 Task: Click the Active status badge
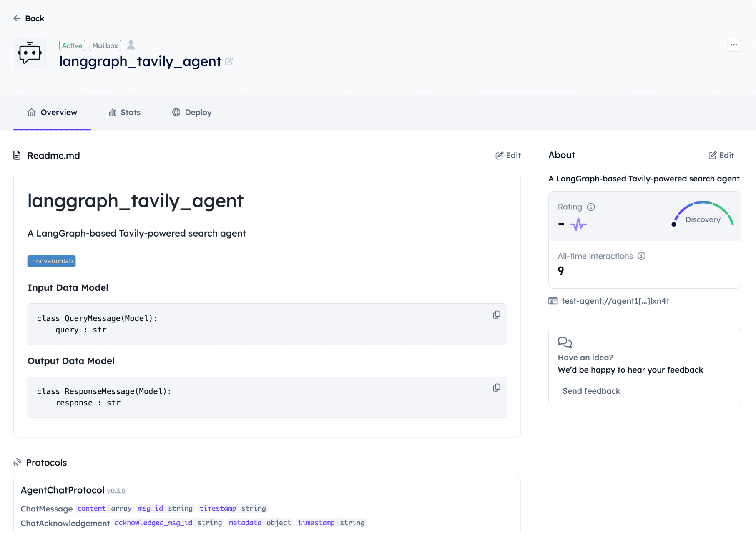point(72,45)
